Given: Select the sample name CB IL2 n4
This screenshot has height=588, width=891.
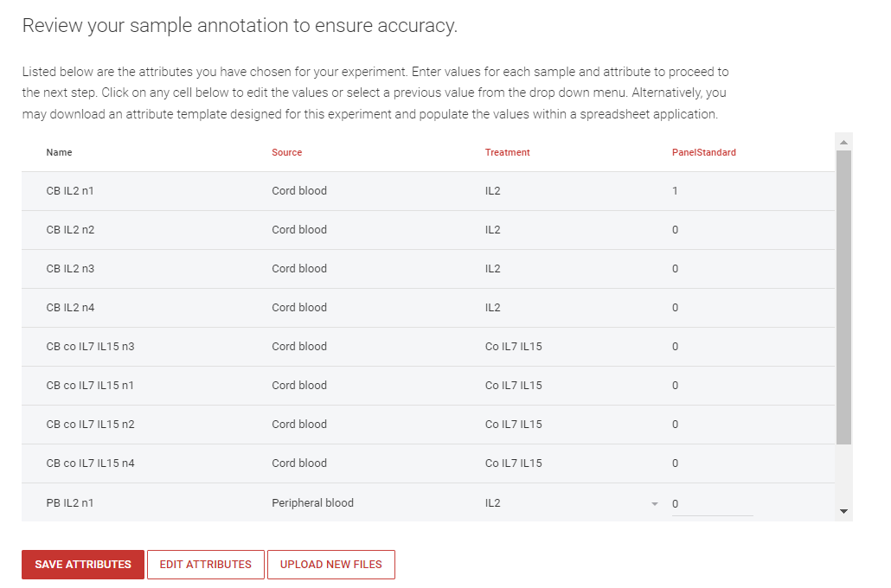Looking at the screenshot, I should [x=70, y=307].
